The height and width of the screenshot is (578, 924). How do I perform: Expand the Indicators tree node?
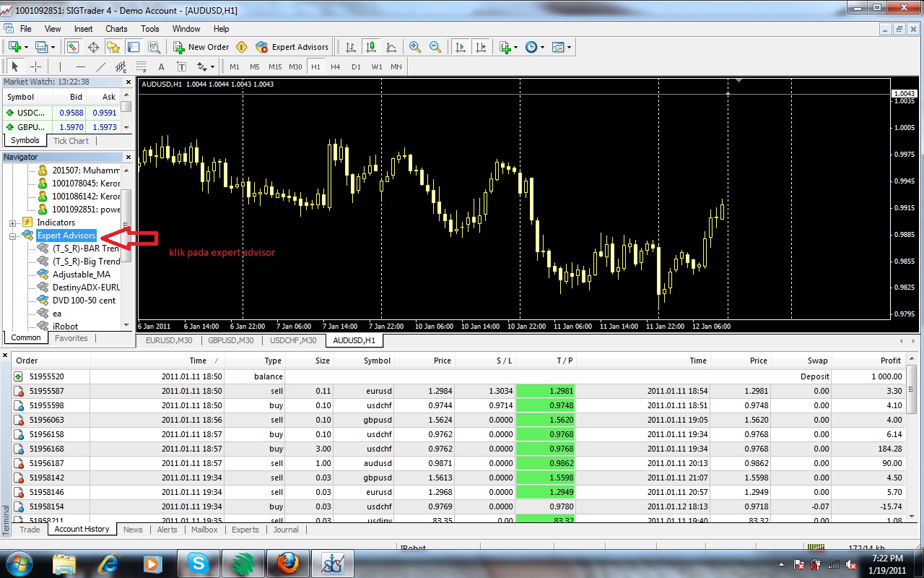click(x=12, y=223)
